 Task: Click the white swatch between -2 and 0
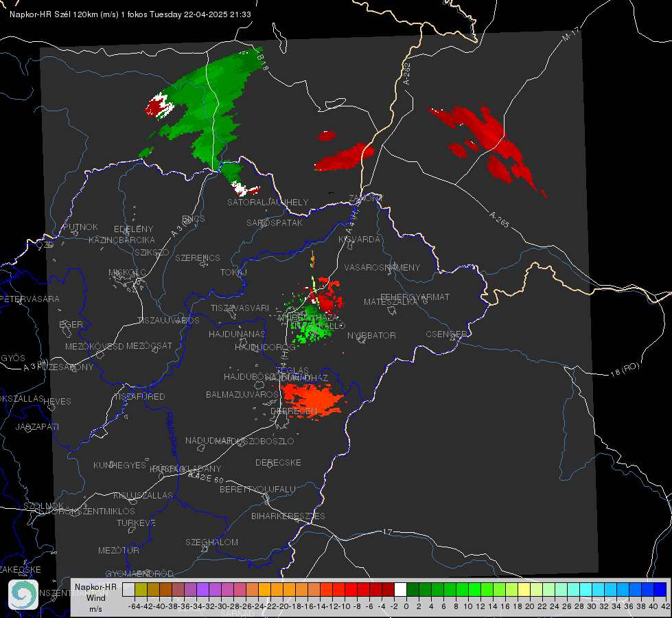click(x=400, y=589)
